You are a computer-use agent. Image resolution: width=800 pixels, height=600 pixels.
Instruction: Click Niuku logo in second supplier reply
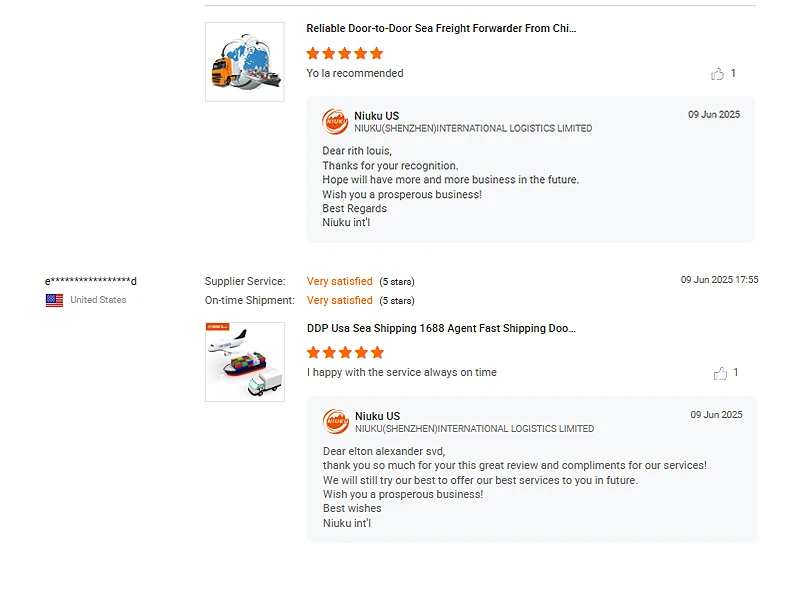point(336,422)
